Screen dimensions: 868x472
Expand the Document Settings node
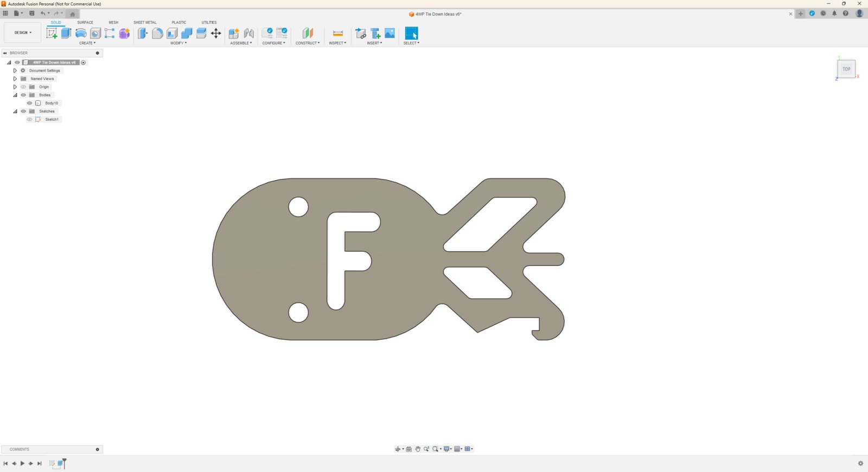pos(15,71)
